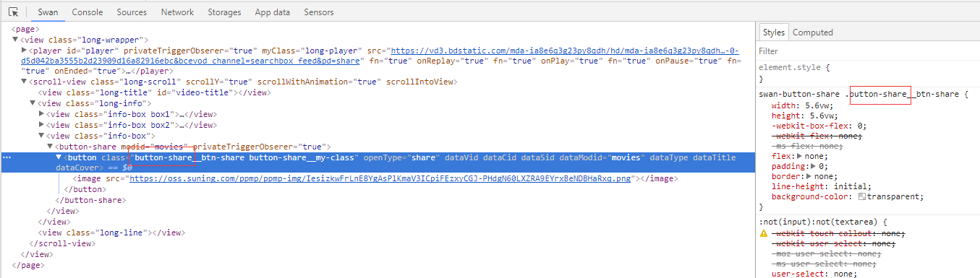Screen dimensions: 980x278
Task: Activate the element inspector picker icon
Action: tap(13, 12)
